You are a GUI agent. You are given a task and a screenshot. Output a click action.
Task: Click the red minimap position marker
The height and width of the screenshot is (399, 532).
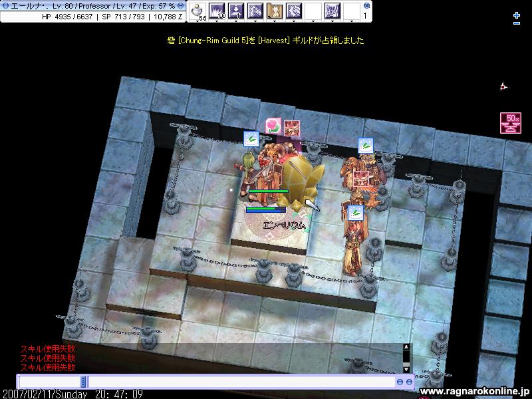coord(503,87)
